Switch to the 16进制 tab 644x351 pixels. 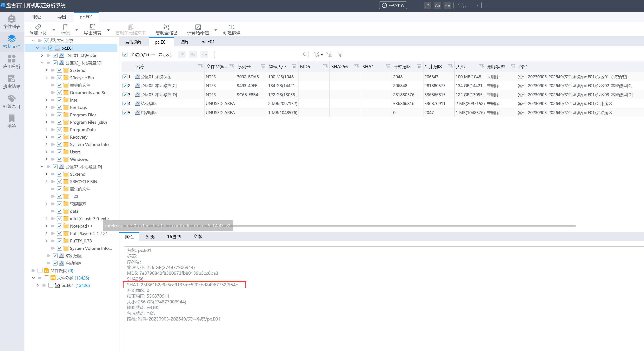click(174, 236)
